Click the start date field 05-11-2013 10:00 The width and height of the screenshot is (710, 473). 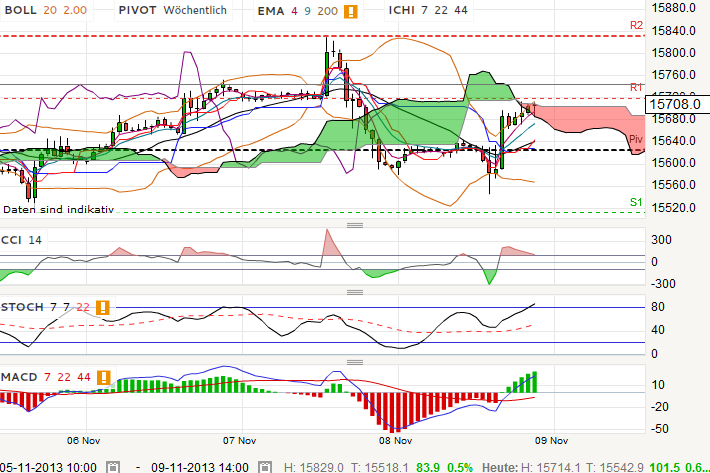click(48, 467)
